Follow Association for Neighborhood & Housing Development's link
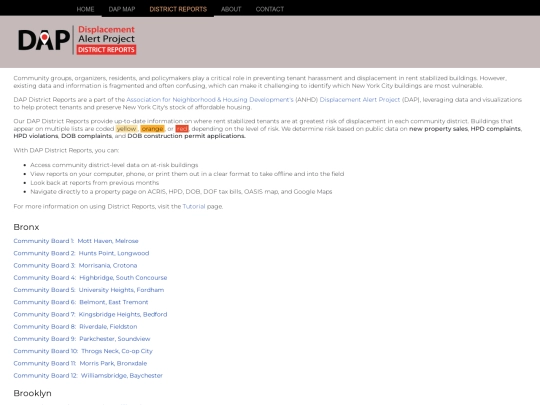The image size is (540, 405). [210, 100]
